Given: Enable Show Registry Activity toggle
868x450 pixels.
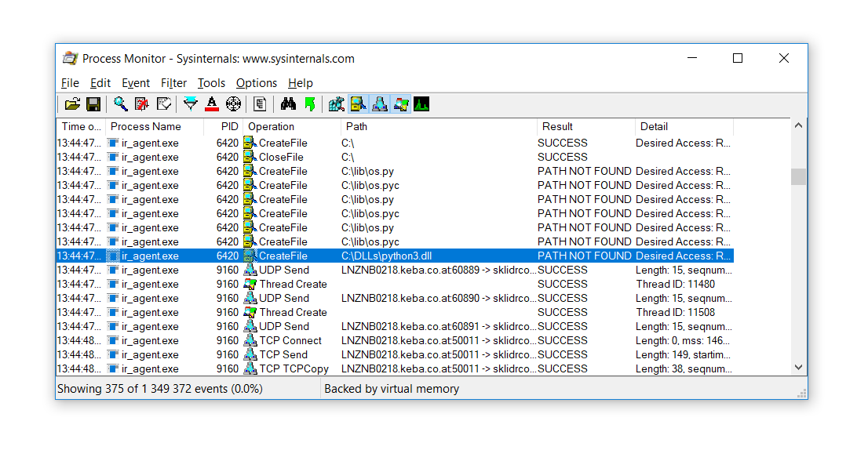Looking at the screenshot, I should 337,104.
